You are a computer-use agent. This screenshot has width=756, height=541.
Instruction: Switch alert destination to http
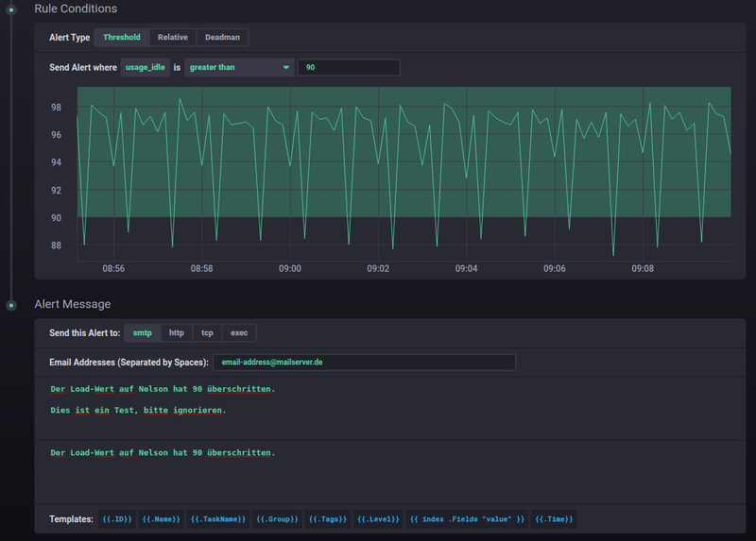pyautogui.click(x=177, y=333)
